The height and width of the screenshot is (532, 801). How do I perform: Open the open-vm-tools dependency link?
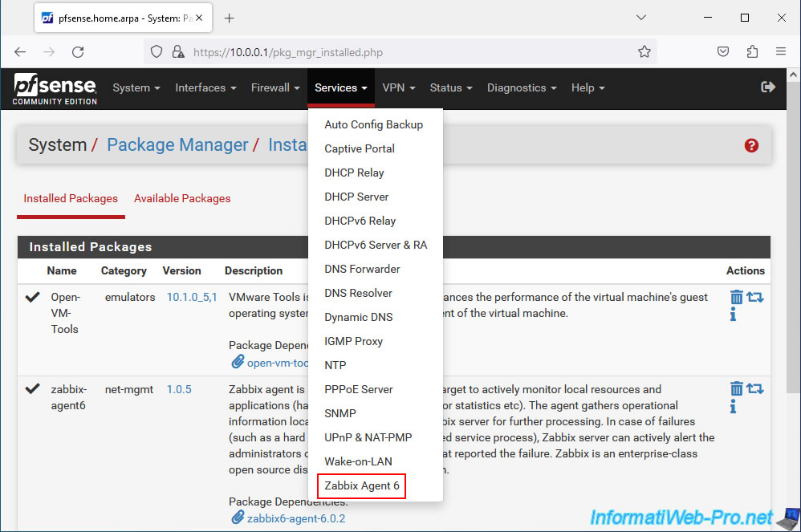[x=278, y=363]
